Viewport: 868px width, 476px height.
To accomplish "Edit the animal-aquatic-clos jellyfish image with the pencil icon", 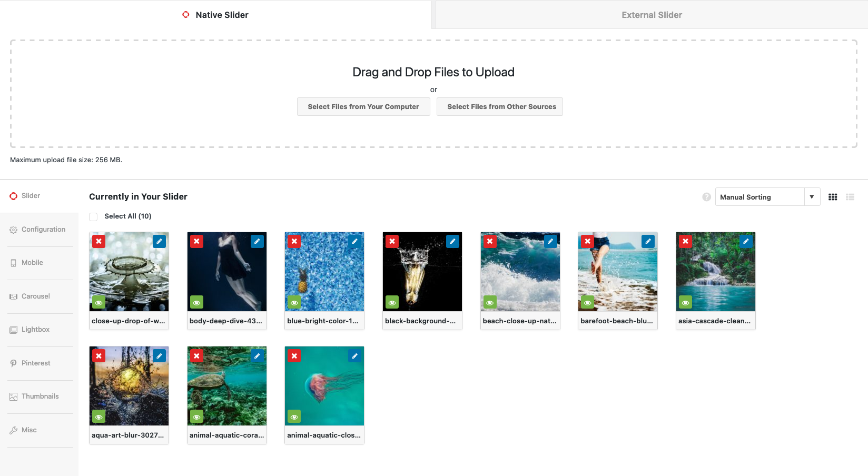I will (x=355, y=356).
